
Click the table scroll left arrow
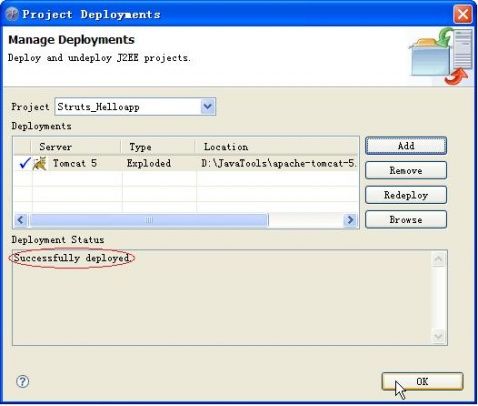(x=21, y=220)
